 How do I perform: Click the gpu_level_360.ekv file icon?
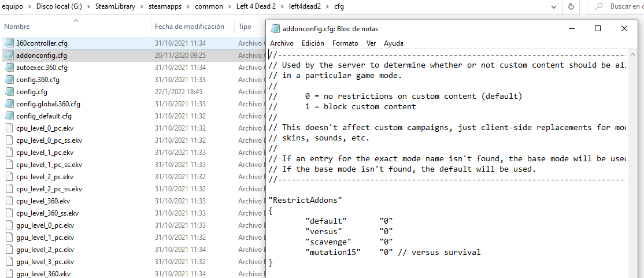[9, 274]
